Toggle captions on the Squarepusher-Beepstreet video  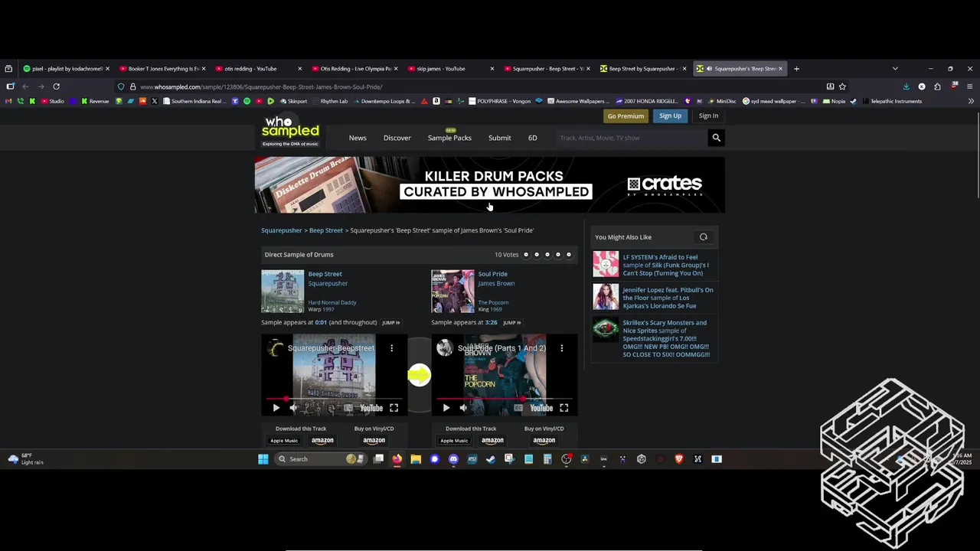(x=348, y=408)
